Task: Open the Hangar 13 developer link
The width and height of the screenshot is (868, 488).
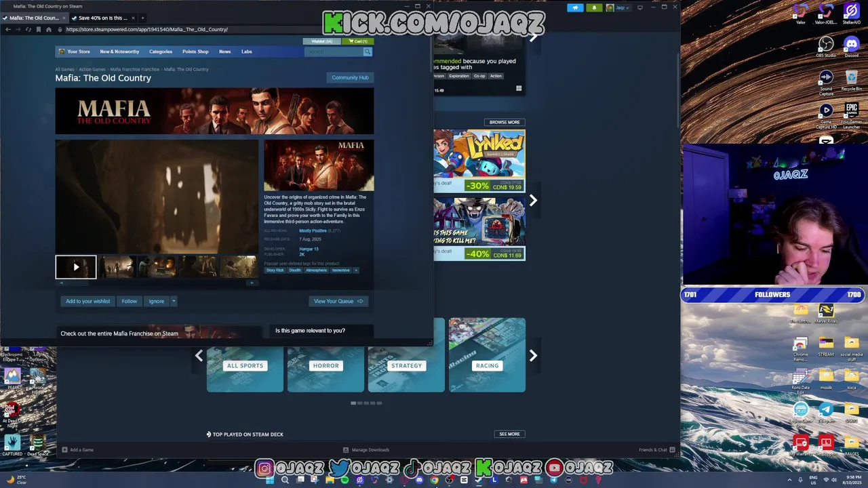Action: coord(309,249)
